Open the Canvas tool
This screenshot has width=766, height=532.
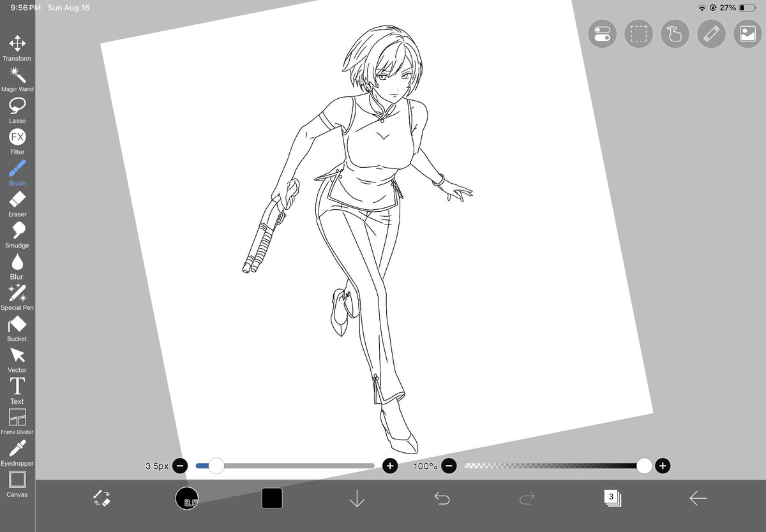pyautogui.click(x=17, y=484)
